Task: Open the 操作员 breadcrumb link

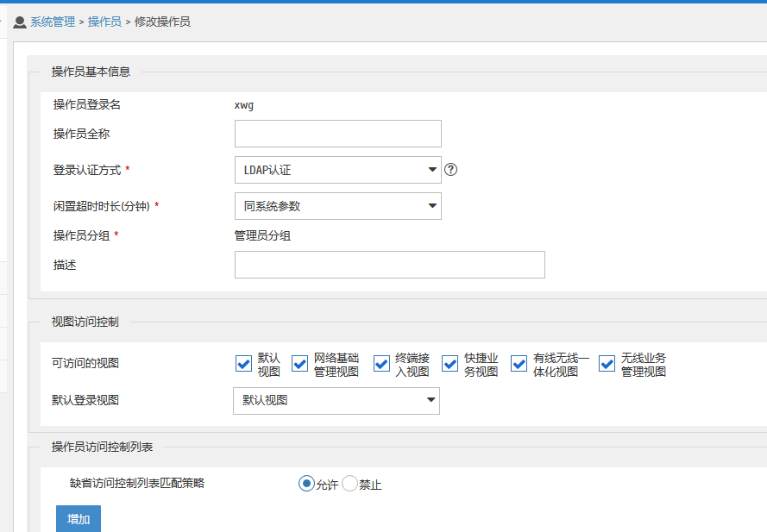Action: click(104, 22)
